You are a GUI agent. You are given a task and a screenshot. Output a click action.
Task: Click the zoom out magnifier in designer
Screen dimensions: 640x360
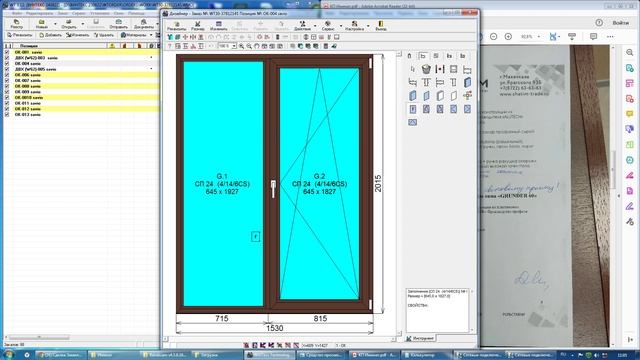click(x=249, y=46)
